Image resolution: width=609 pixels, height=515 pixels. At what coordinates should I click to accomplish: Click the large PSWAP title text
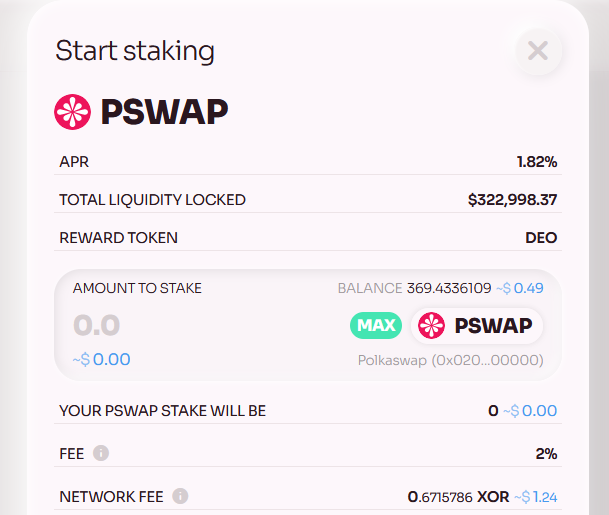[x=165, y=112]
